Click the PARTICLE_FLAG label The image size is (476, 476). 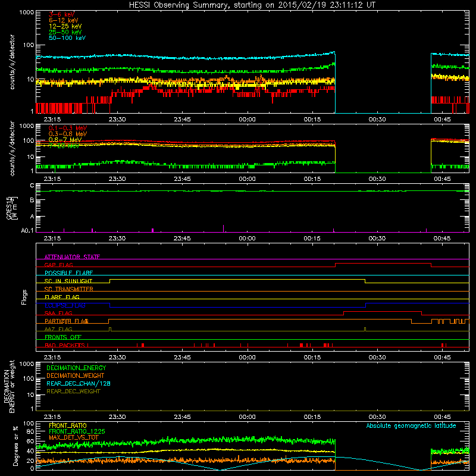(x=67, y=321)
